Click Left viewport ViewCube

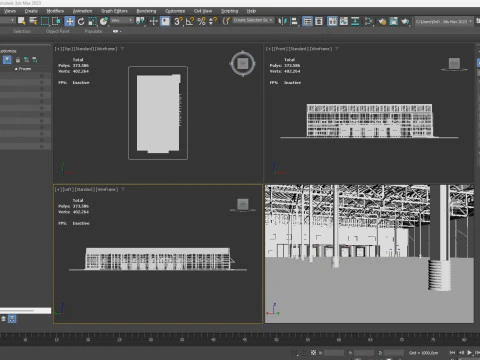click(243, 204)
